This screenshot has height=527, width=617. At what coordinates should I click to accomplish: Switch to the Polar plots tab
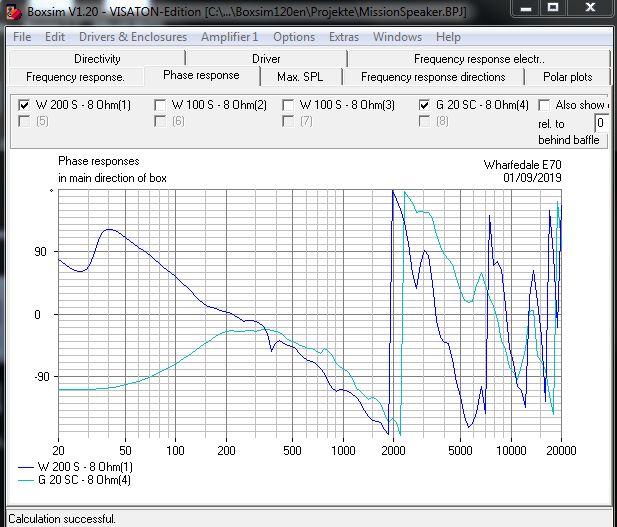567,77
